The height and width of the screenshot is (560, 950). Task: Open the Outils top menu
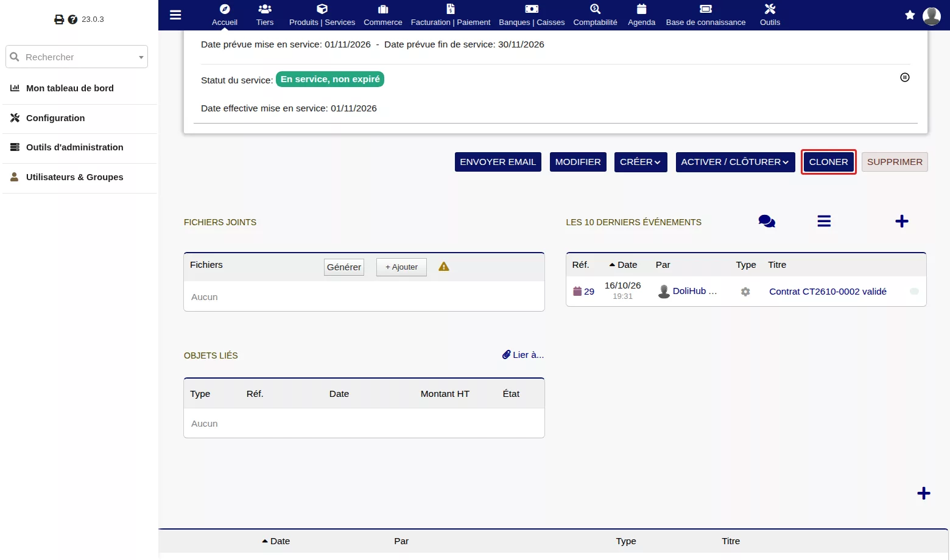[x=770, y=15]
